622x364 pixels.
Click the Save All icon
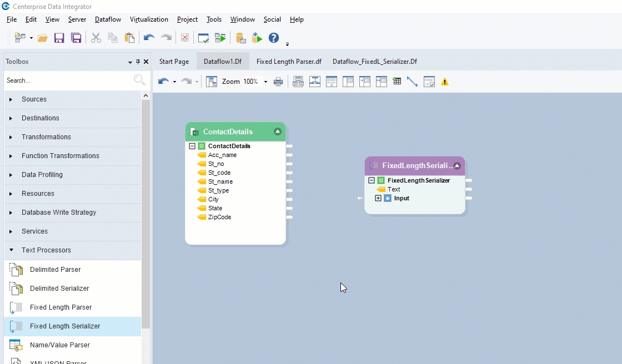(x=76, y=38)
